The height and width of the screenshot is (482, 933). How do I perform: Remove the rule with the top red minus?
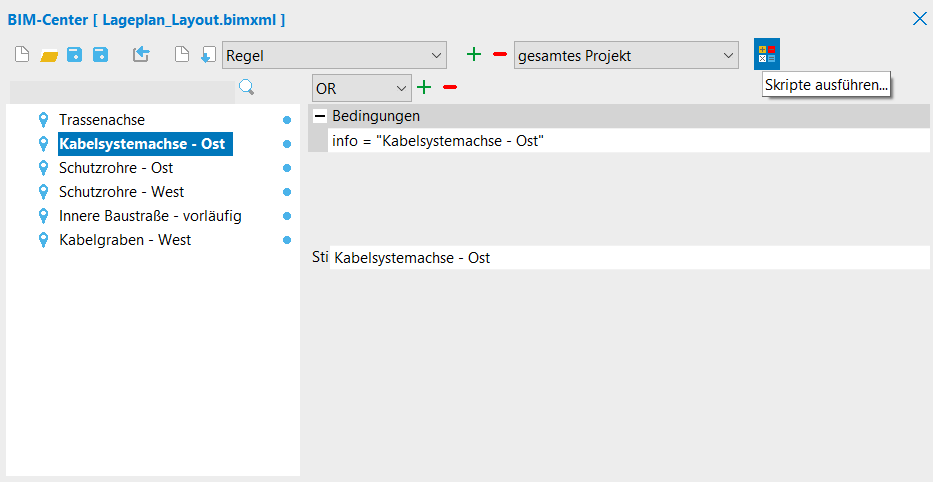tap(500, 55)
